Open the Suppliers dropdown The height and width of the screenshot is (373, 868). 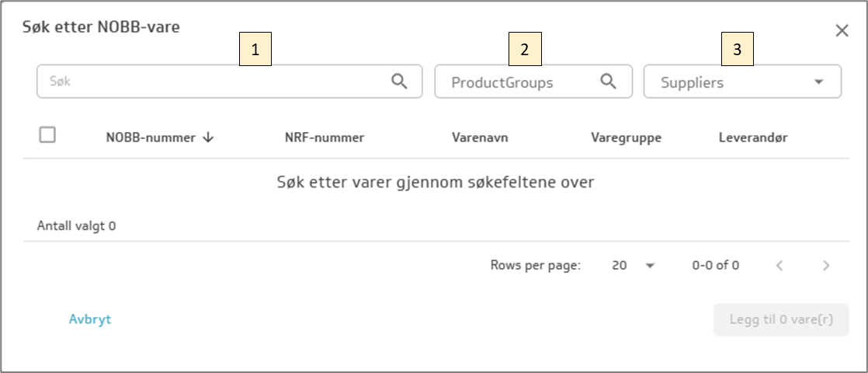pyautogui.click(x=742, y=82)
